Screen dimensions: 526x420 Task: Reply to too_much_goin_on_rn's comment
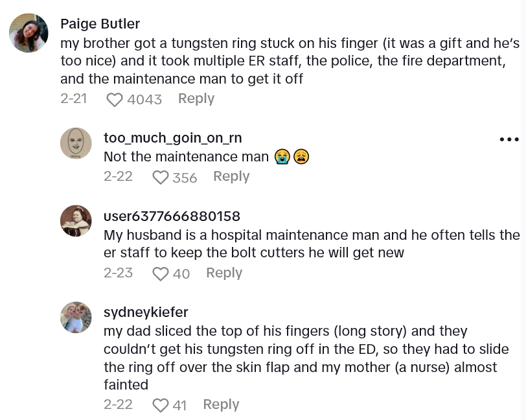[231, 176]
